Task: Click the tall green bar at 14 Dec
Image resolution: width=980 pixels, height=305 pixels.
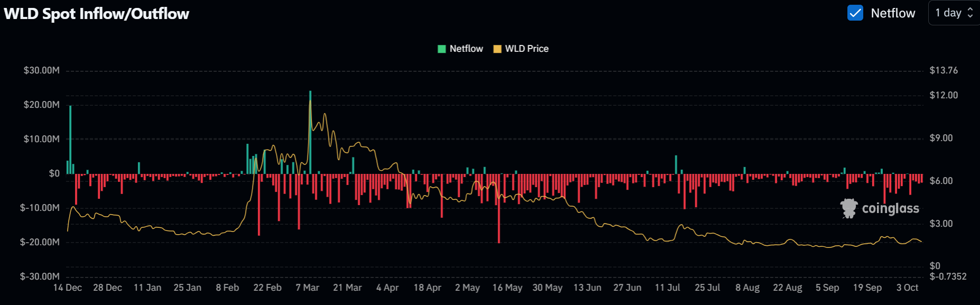Action: [x=70, y=140]
